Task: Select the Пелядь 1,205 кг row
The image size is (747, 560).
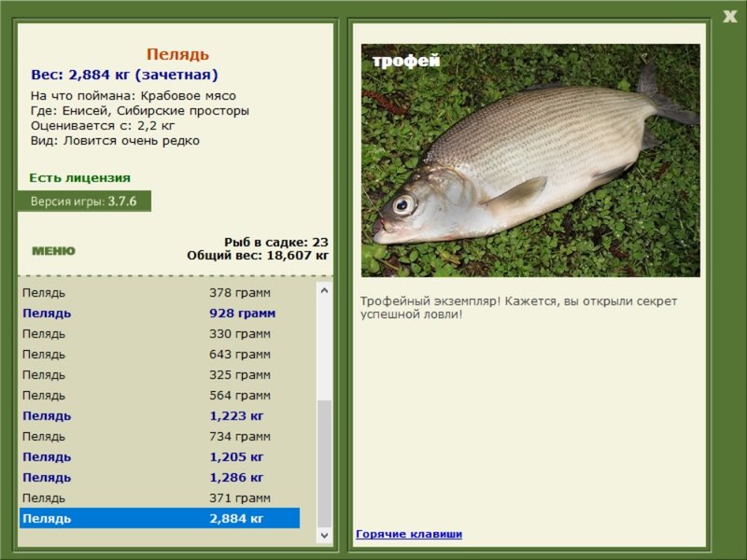Action: (159, 456)
